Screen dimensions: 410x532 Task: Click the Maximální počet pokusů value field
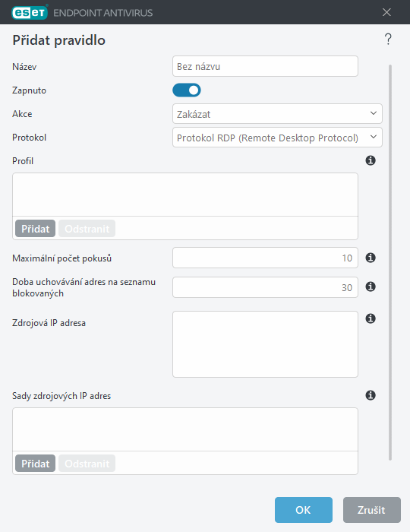pyautogui.click(x=265, y=258)
